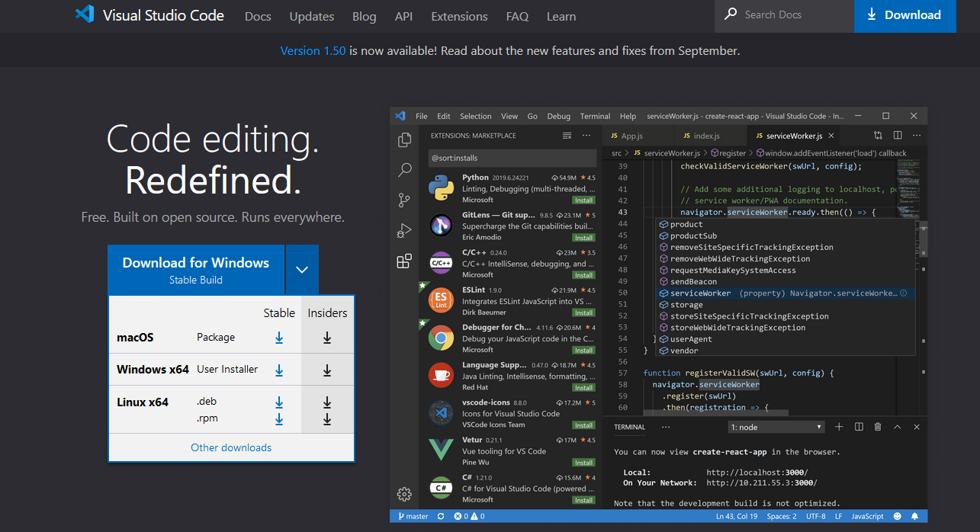Viewport: 980px width, 532px height.
Task: Click the kill terminal trash icon
Action: (878, 427)
